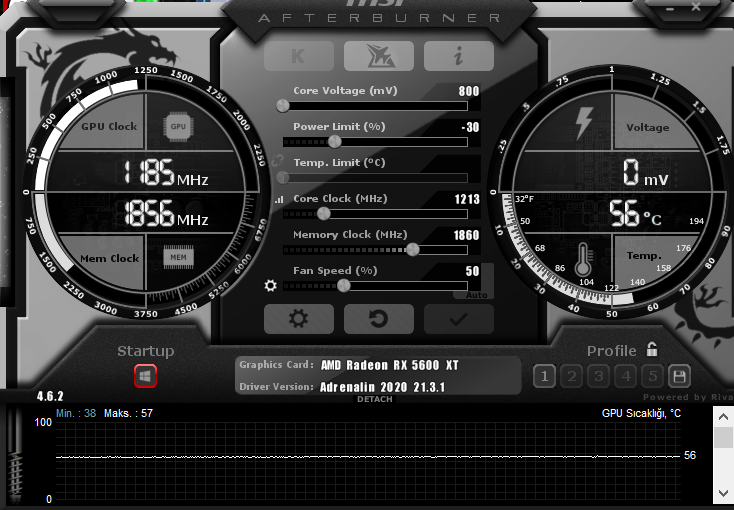Screen dimensions: 734x510
Task: Click the 0 mV voltage readout
Action: point(645,173)
